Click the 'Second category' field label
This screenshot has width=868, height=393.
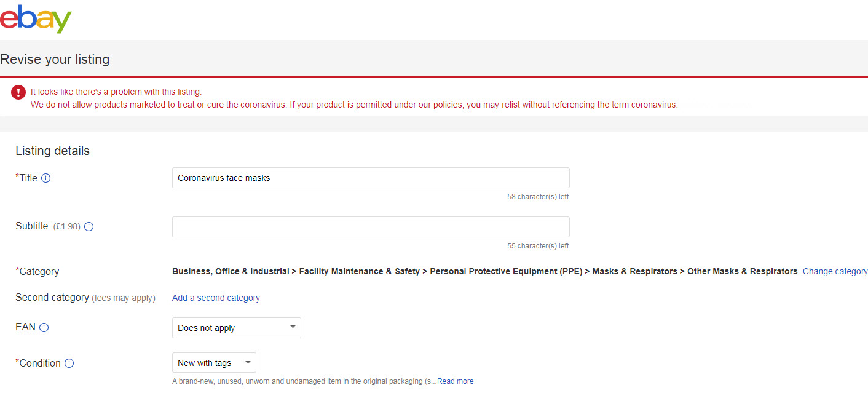pyautogui.click(x=52, y=298)
